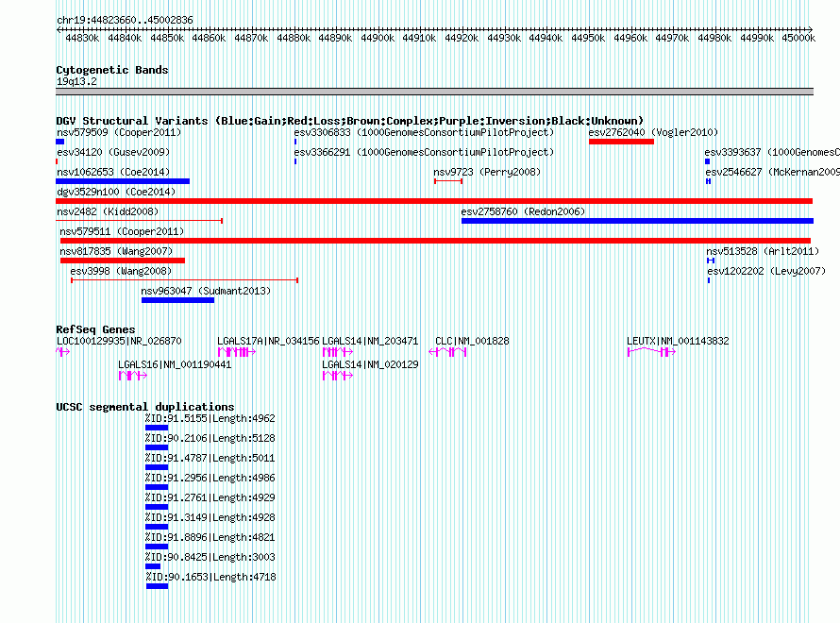840x623 pixels.
Task: Select the nsv817835 red loss bar
Action: point(122,261)
